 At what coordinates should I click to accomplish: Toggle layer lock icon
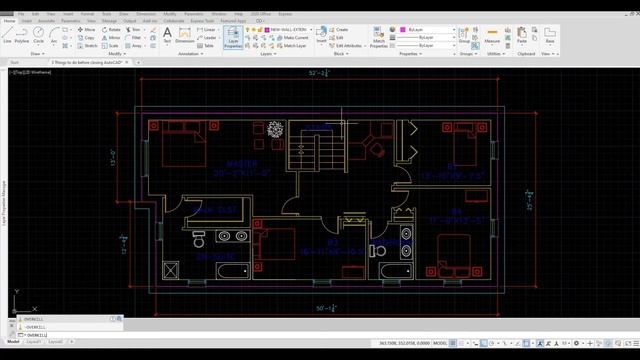pos(260,30)
